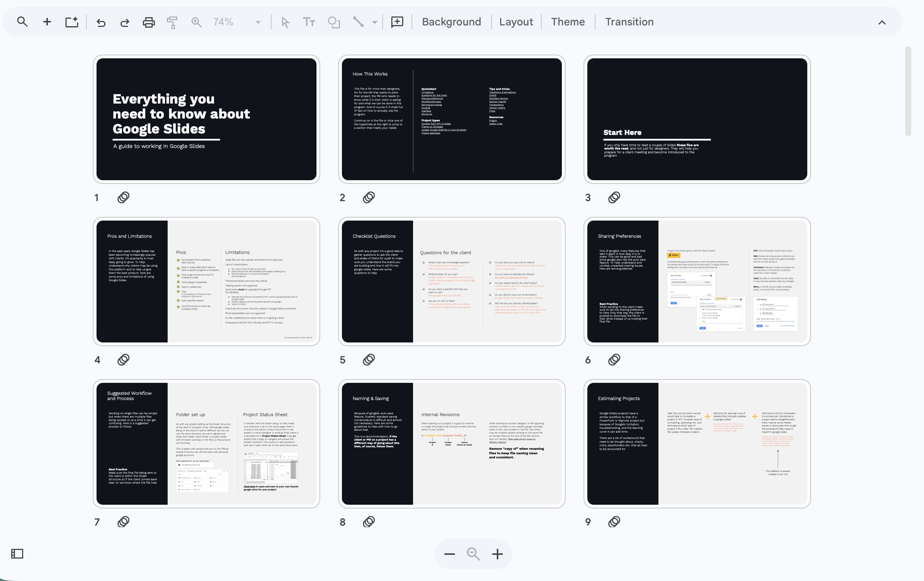Click the link icon under slide 4
Image resolution: width=924 pixels, height=581 pixels.
(x=123, y=360)
